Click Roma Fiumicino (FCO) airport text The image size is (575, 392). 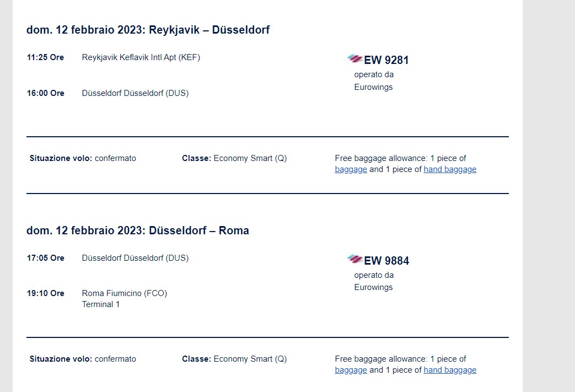pyautogui.click(x=124, y=293)
